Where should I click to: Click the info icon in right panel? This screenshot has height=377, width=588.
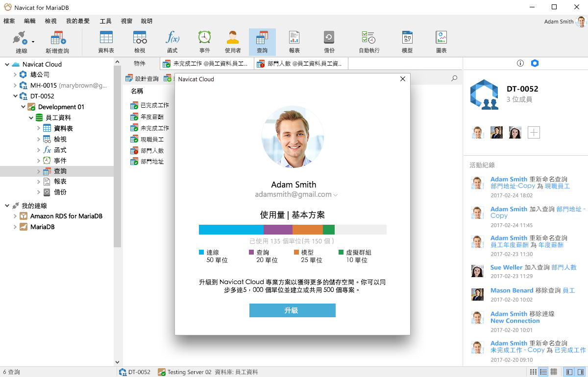[x=520, y=64]
